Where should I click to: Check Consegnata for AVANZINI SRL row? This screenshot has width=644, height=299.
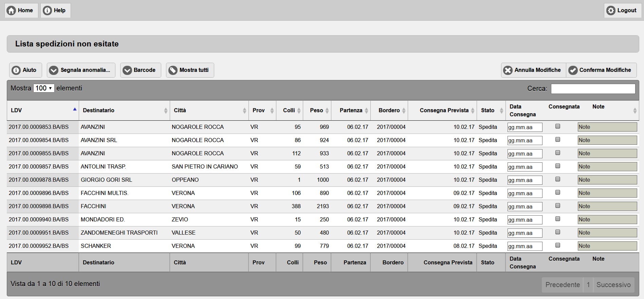(x=557, y=140)
